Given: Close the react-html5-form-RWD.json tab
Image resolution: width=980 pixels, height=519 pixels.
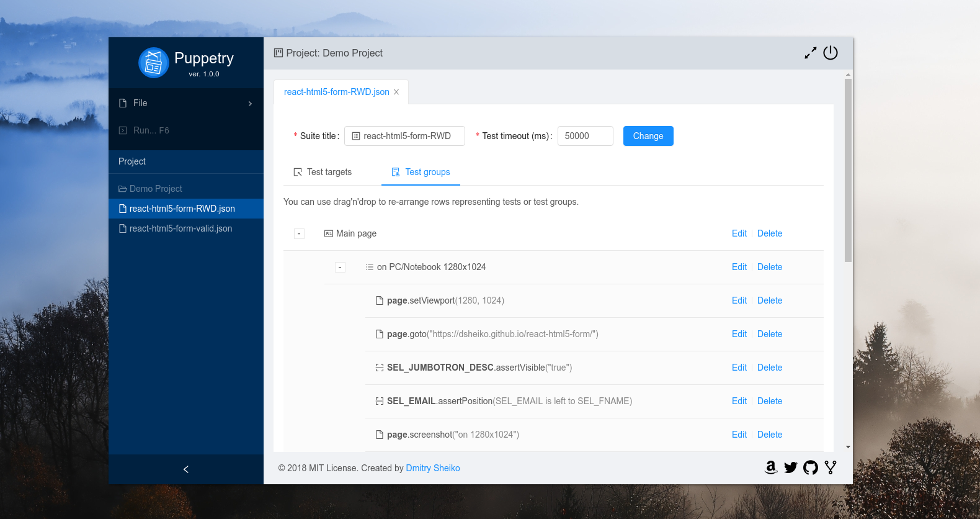Looking at the screenshot, I should pyautogui.click(x=396, y=92).
